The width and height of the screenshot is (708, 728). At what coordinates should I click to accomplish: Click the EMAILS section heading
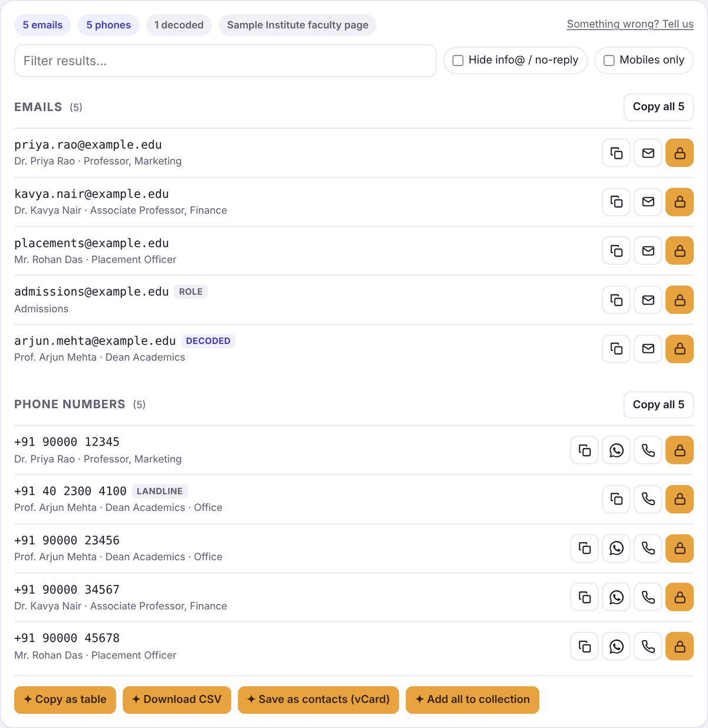pyautogui.click(x=38, y=107)
